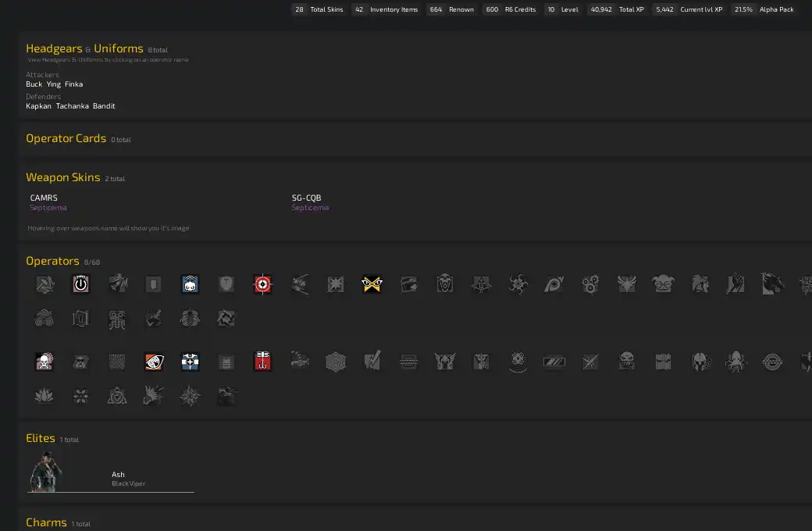Select the Alibi octopus operator icon
Image resolution: width=812 pixels, height=531 pixels.
735,362
